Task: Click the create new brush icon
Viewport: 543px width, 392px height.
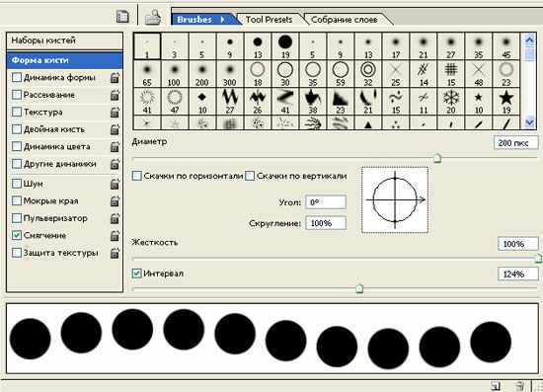Action: pos(496,386)
